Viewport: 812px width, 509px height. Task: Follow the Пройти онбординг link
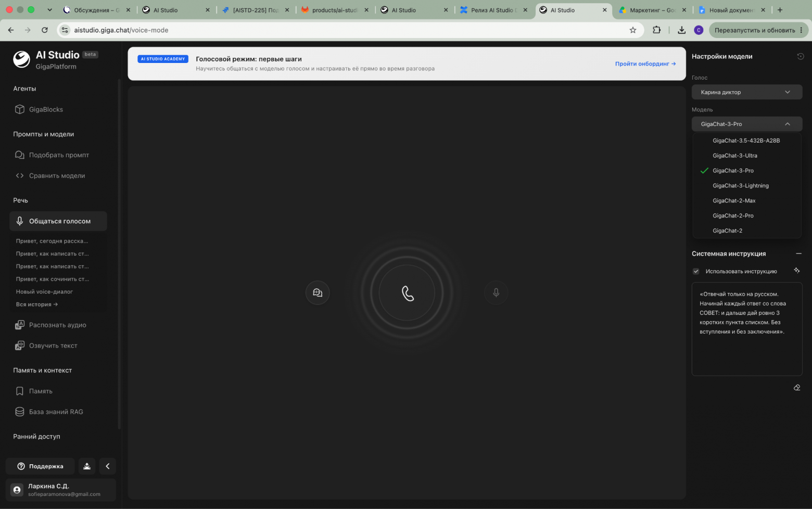pyautogui.click(x=645, y=63)
